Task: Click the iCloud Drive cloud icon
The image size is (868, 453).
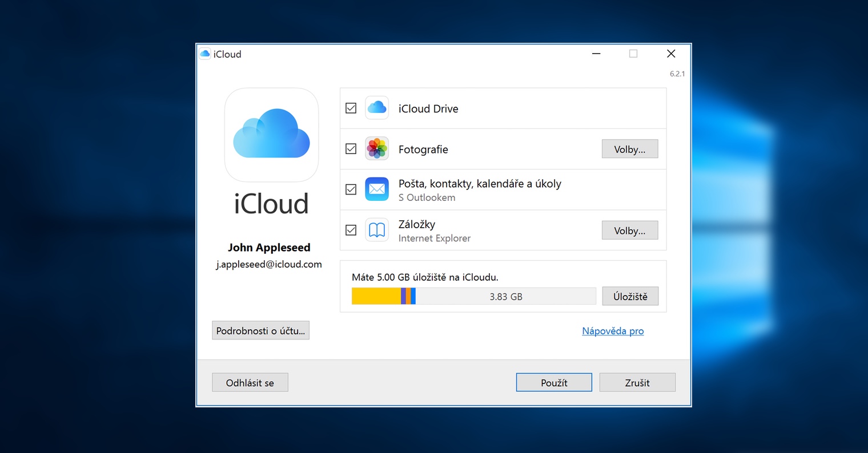Action: 377,108
